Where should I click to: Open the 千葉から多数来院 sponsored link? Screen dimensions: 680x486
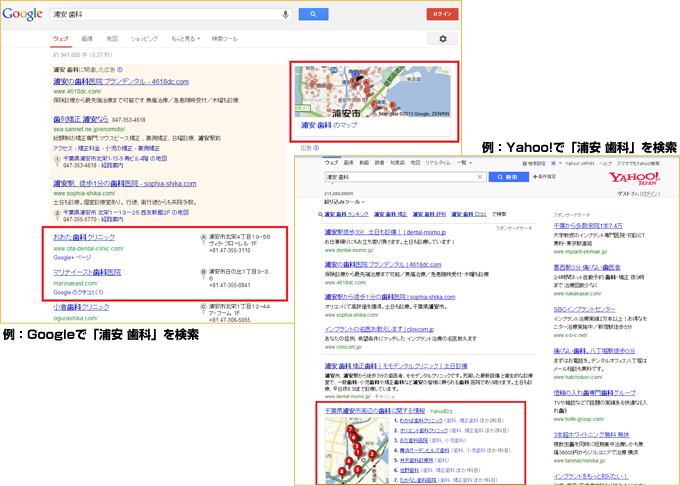click(588, 226)
